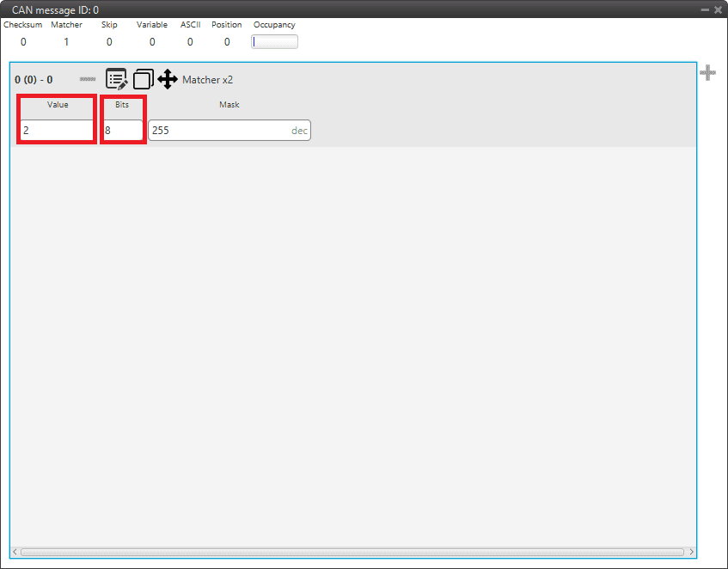
Task: Click into the Value input field
Action: (x=56, y=131)
